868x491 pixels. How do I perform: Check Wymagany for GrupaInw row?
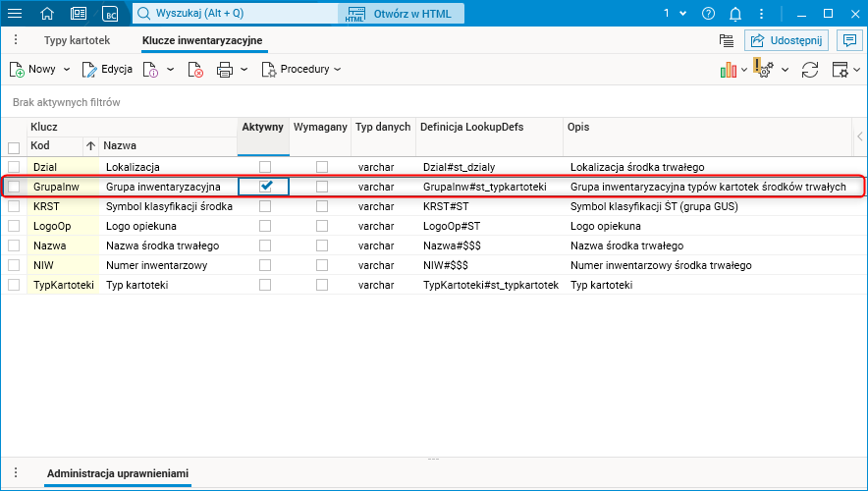coord(322,187)
